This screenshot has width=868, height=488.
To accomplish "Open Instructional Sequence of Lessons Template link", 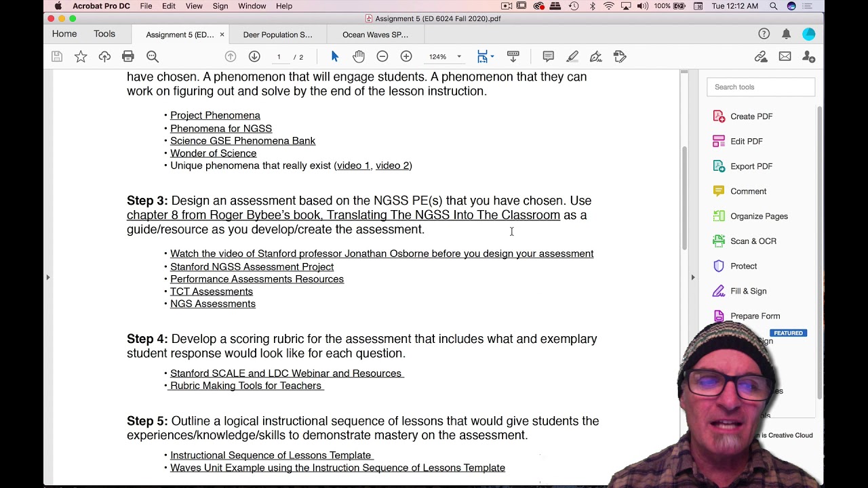I will pyautogui.click(x=271, y=455).
